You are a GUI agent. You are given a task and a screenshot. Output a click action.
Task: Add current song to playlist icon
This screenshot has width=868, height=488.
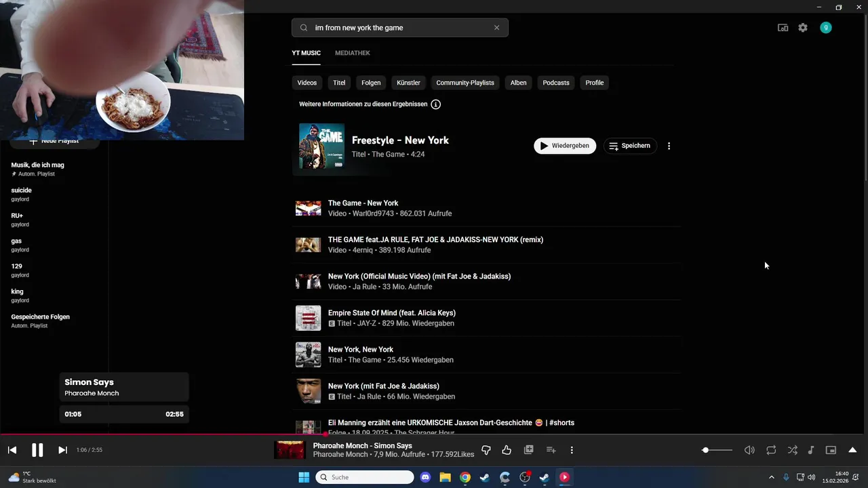pyautogui.click(x=551, y=450)
